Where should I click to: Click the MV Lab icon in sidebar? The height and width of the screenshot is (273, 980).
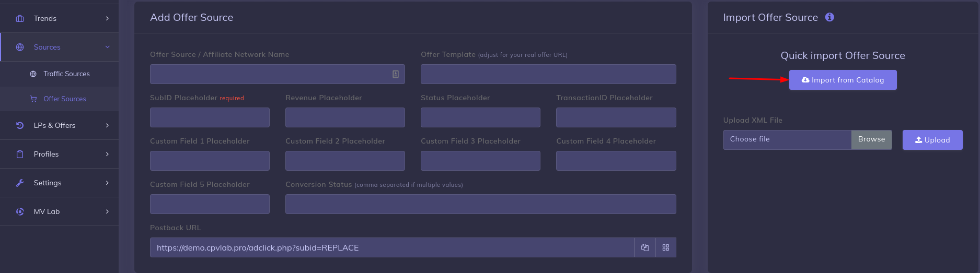[x=20, y=211]
